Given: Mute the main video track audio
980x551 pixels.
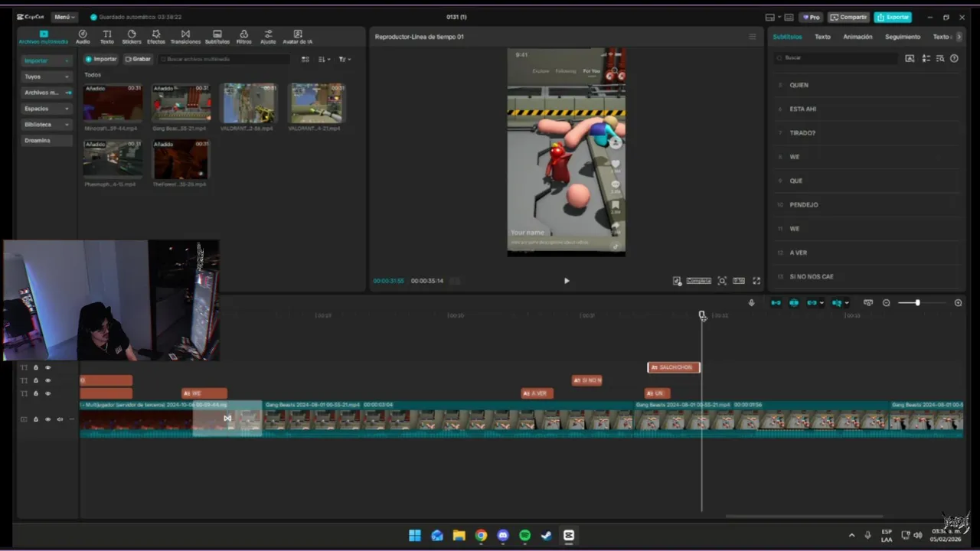Looking at the screenshot, I should pos(60,419).
